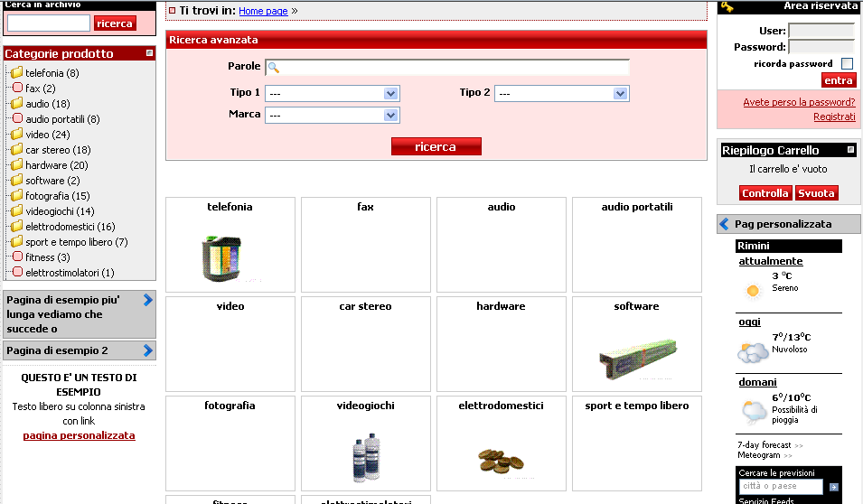Click the key icon in Area riservata
Image resolution: width=863 pixels, height=504 pixels.
[727, 6]
